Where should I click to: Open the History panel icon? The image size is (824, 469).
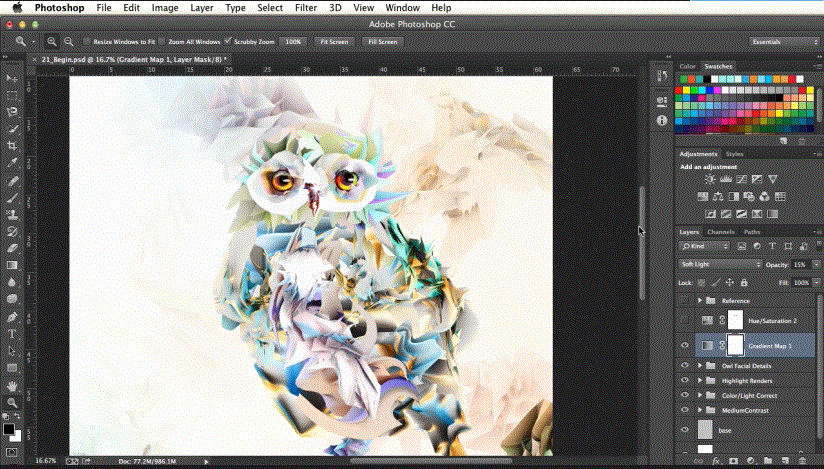click(662, 76)
